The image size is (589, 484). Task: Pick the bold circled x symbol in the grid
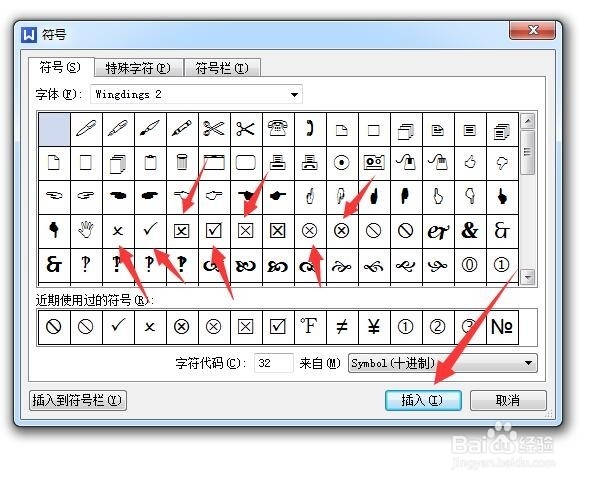click(x=342, y=230)
